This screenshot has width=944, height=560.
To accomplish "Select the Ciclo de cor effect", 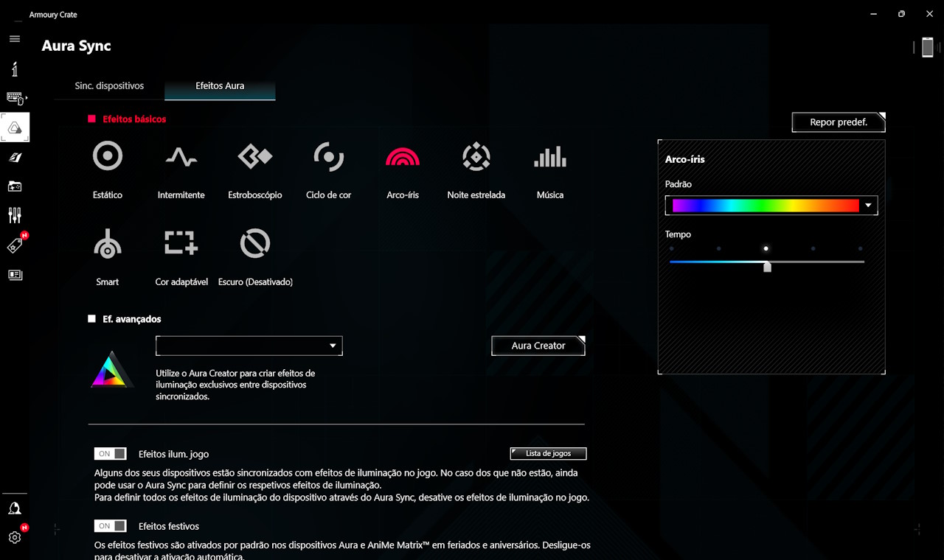I will click(329, 156).
